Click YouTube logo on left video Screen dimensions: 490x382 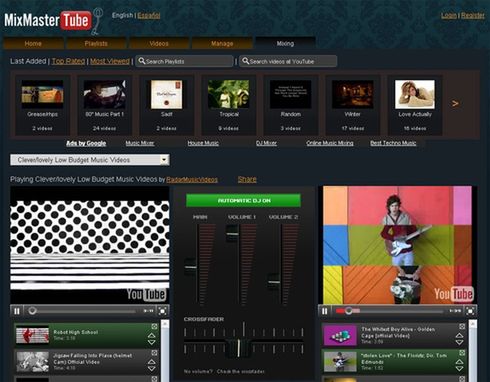[146, 294]
